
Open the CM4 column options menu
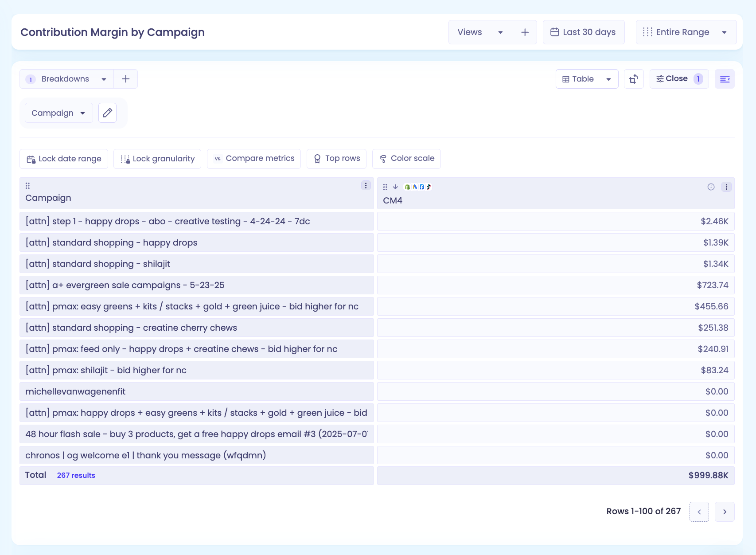pyautogui.click(x=726, y=187)
